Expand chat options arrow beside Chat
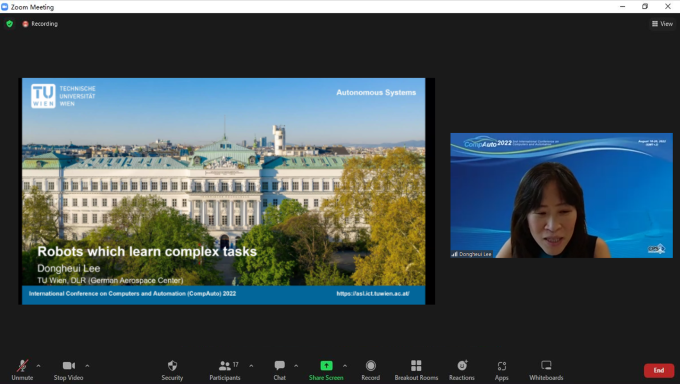This screenshot has width=680, height=384. click(296, 366)
